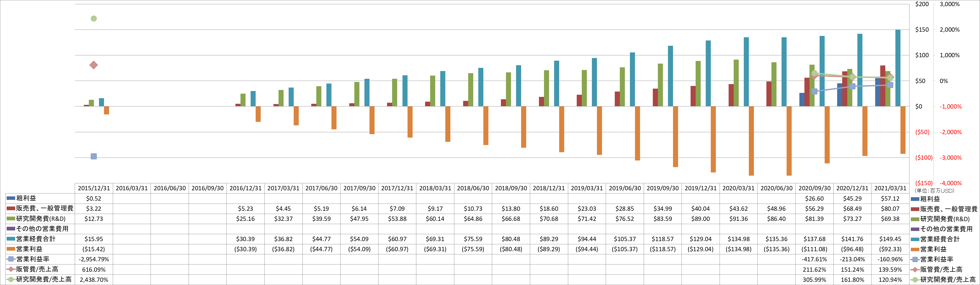
Task: Select 販管費/売上高 entry in the right legend
Action: tap(937, 269)
